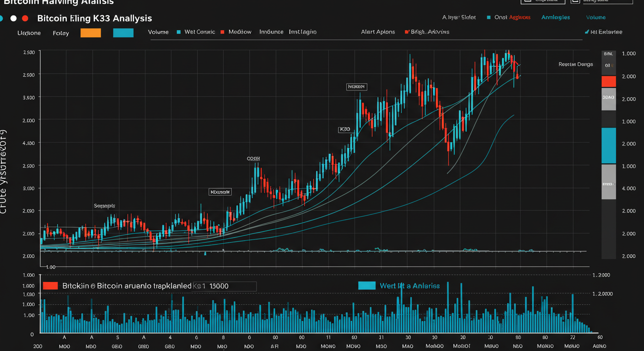The image size is (644, 351).
Task: Click the 'K61 15000' input box
Action: [224, 286]
